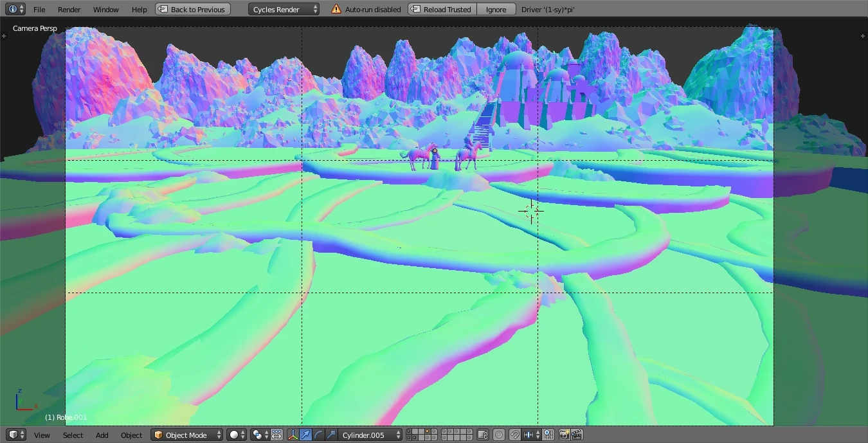This screenshot has height=443, width=868.
Task: Open the viewport shading mode selector
Action: 237,435
